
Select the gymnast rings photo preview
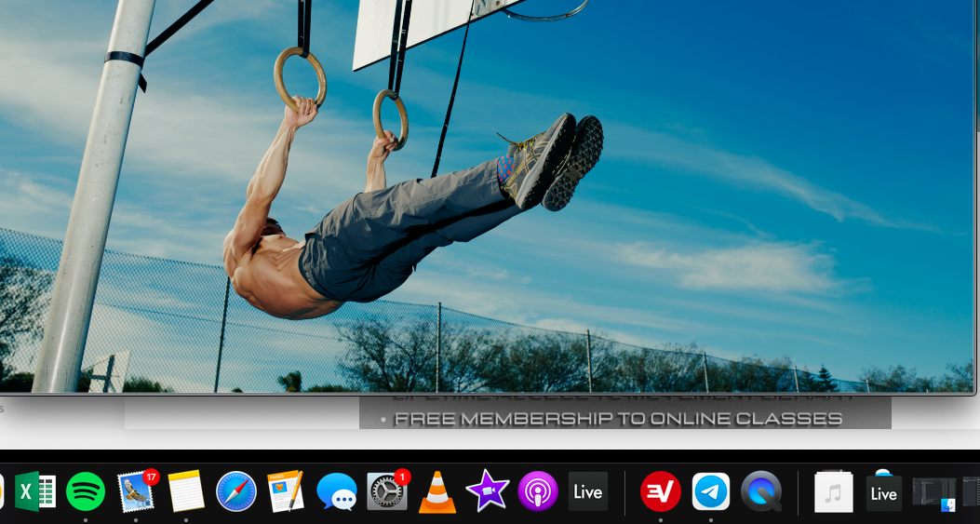[488, 196]
